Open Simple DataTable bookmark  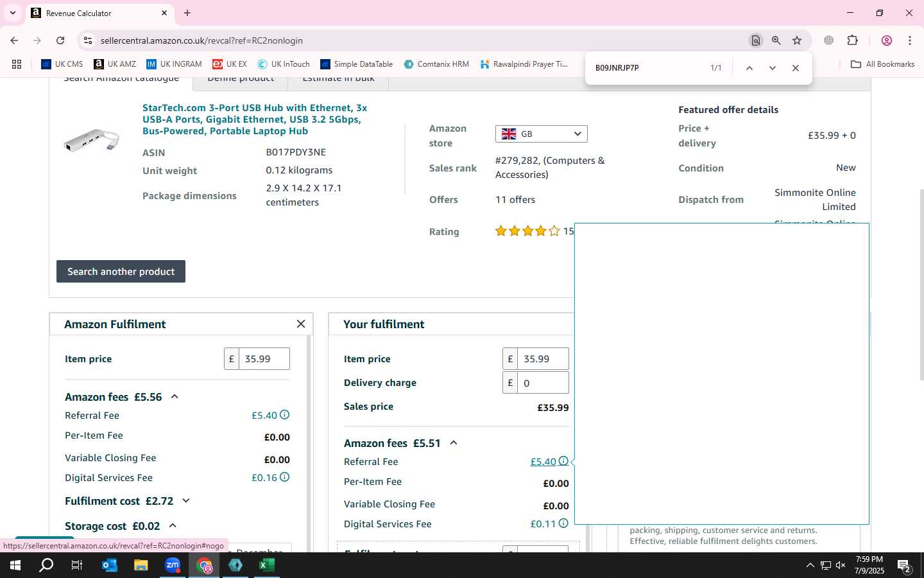357,64
